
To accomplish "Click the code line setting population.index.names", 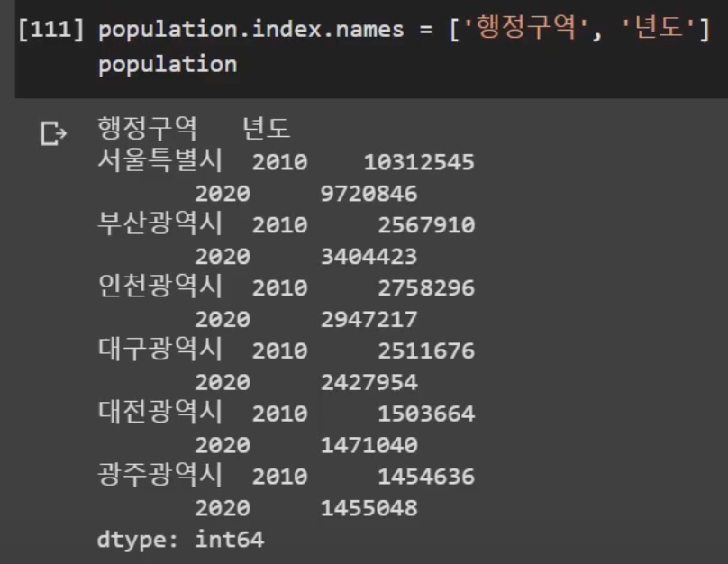I will click(x=404, y=29).
